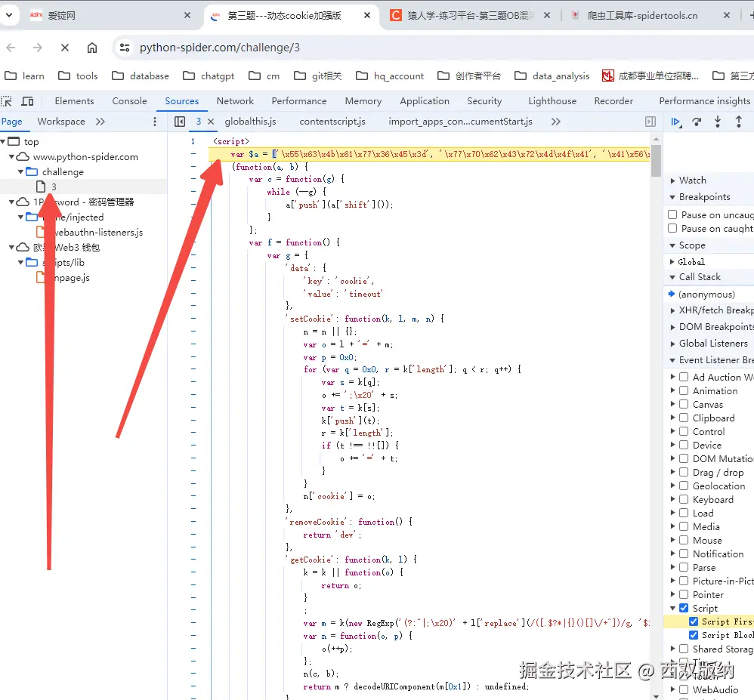Viewport: 754px width, 700px height.
Task: Stop page loading with the X button
Action: point(65,48)
